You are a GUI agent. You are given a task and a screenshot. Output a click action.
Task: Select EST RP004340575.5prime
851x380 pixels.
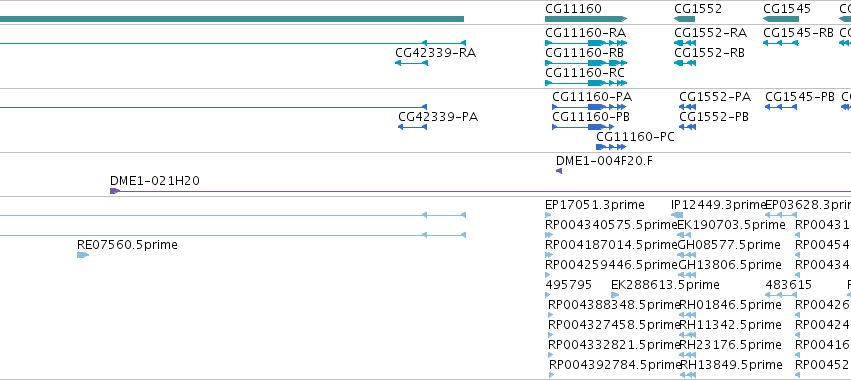point(612,225)
